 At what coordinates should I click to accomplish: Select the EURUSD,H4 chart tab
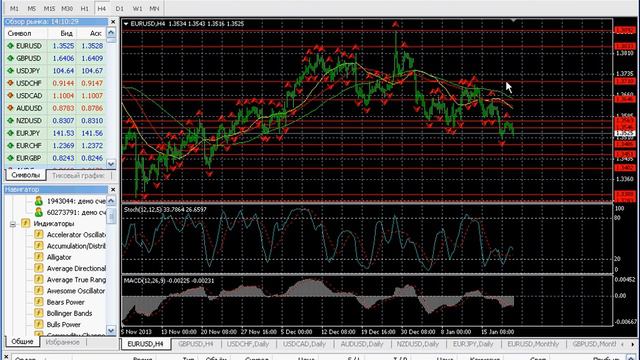tap(145, 344)
